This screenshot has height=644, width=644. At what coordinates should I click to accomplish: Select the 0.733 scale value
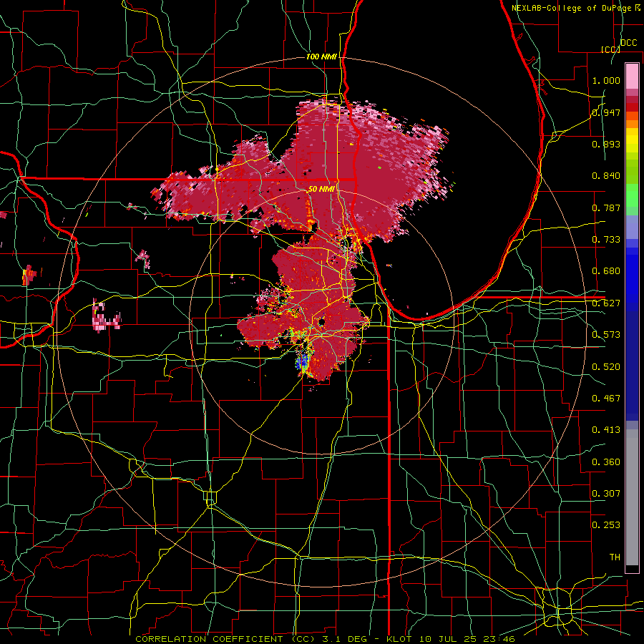coord(606,240)
